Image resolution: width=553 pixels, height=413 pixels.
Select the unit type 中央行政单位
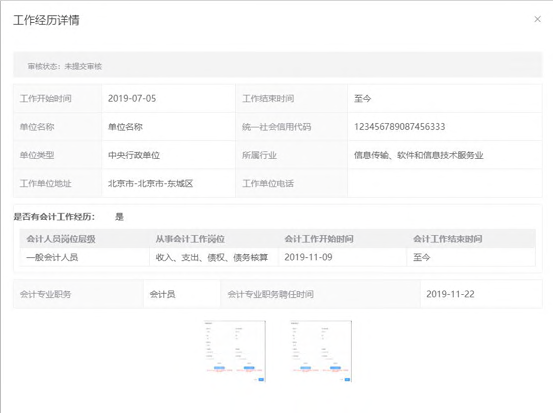tap(134, 155)
